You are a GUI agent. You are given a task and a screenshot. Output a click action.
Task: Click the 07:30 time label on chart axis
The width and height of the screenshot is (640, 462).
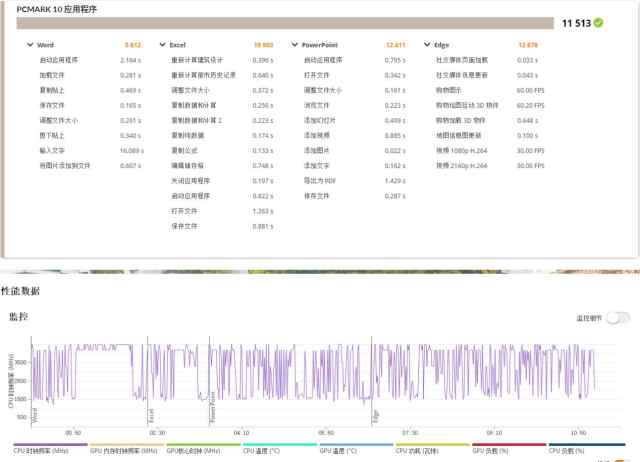click(410, 433)
